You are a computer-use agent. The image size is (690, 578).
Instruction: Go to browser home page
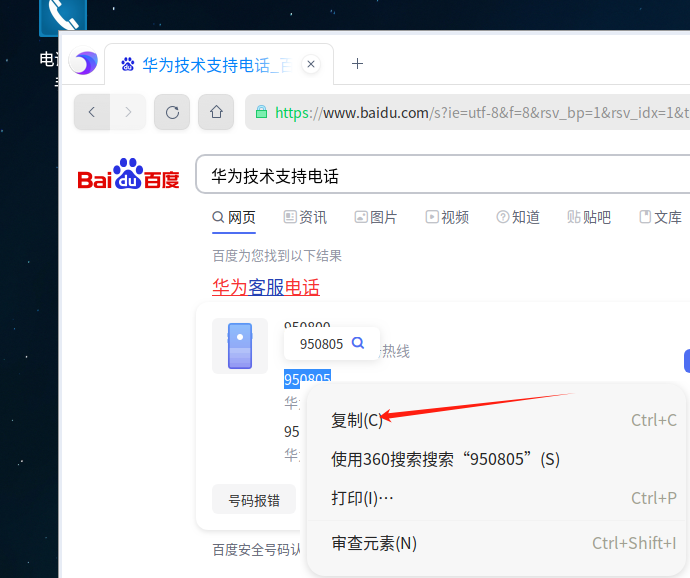(x=216, y=112)
